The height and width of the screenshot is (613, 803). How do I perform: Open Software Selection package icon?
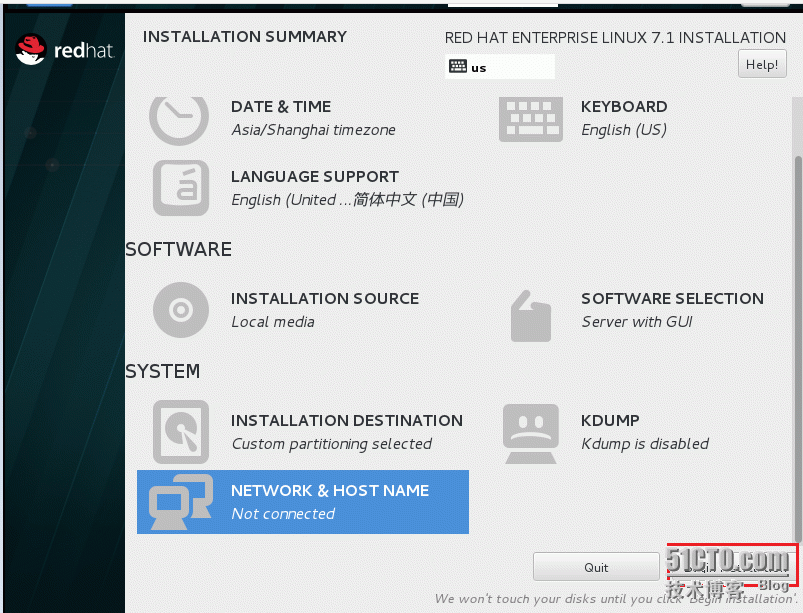(531, 316)
